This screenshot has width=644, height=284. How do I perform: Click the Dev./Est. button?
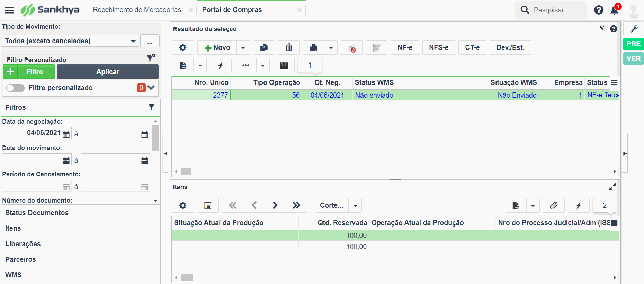510,47
